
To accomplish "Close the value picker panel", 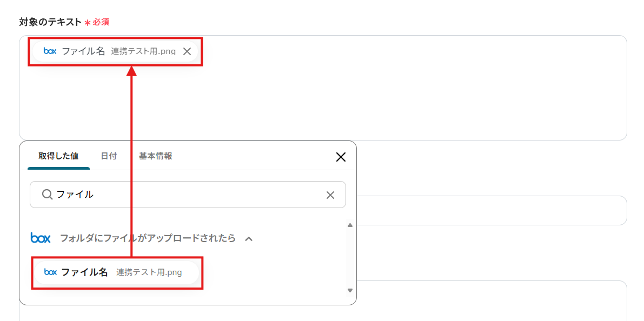I will point(341,157).
